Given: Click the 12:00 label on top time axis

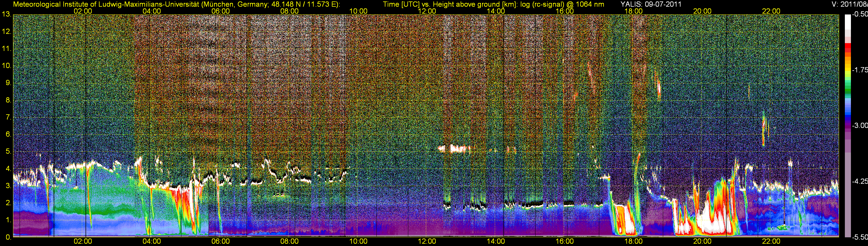Looking at the screenshot, I should pyautogui.click(x=427, y=11).
